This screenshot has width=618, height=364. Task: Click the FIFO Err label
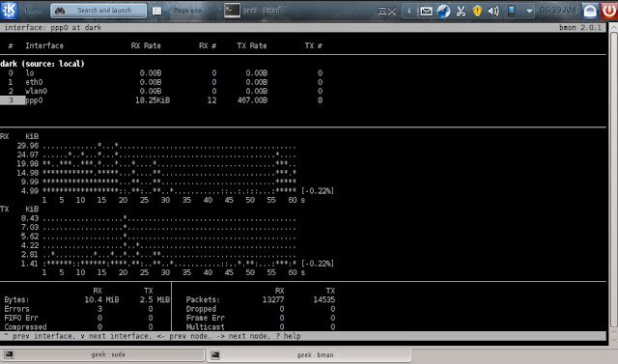coord(21,318)
